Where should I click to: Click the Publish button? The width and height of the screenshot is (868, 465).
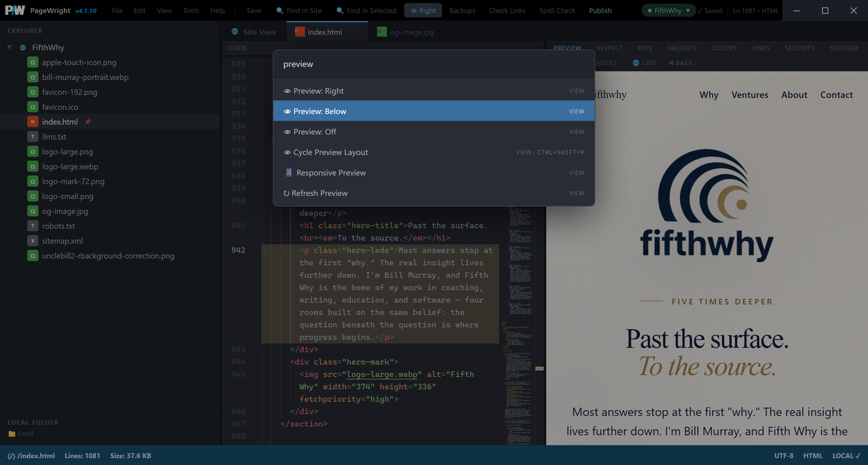600,11
